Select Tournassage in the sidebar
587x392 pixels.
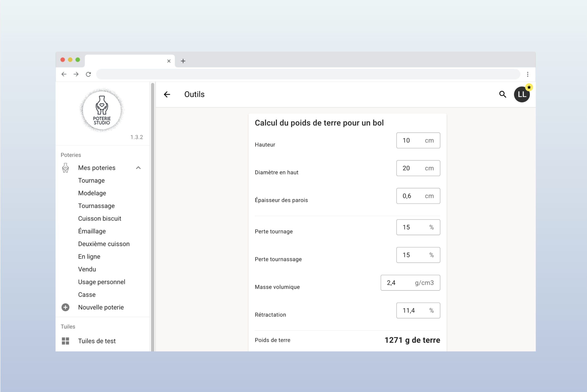pos(97,206)
